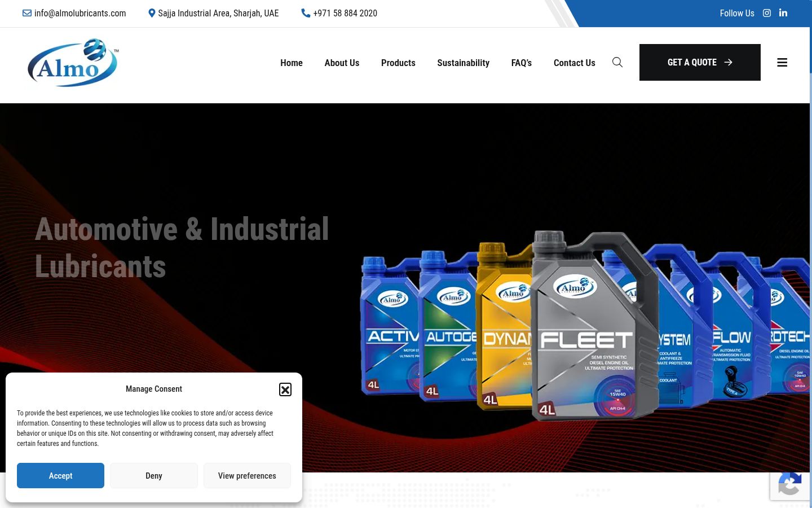This screenshot has height=508, width=812.
Task: Open the Instagram icon beside Follow Us
Action: pyautogui.click(x=767, y=13)
